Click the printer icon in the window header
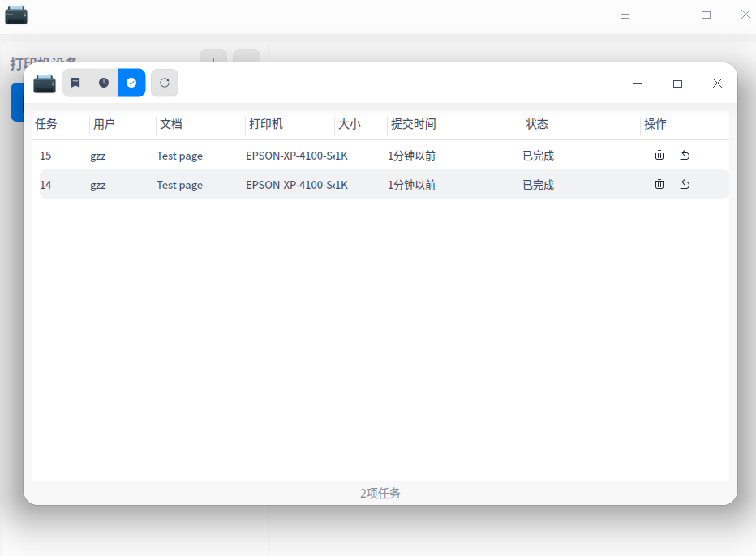The width and height of the screenshot is (756, 556). pos(45,82)
